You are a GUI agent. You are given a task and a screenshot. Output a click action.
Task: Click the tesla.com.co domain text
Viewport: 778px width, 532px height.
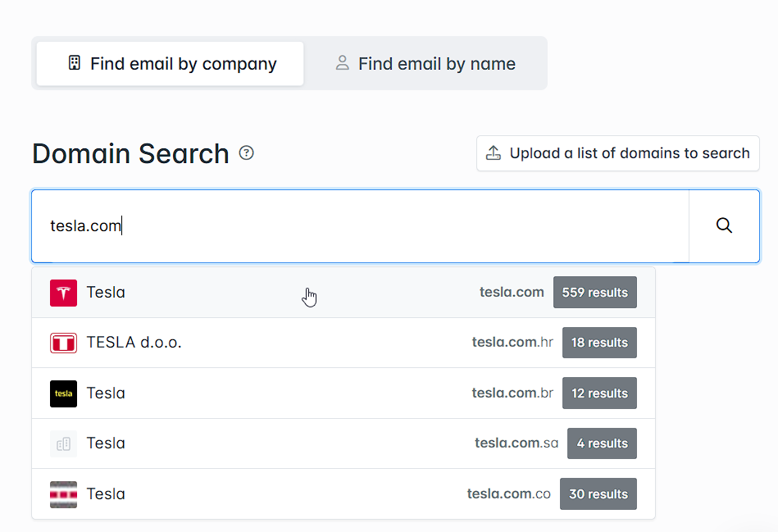[508, 493]
